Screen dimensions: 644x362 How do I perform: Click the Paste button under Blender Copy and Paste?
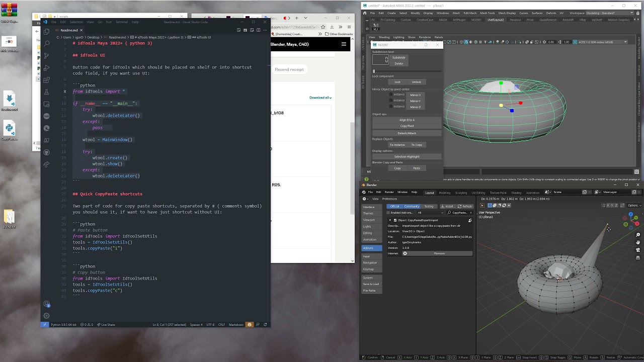pos(417,168)
